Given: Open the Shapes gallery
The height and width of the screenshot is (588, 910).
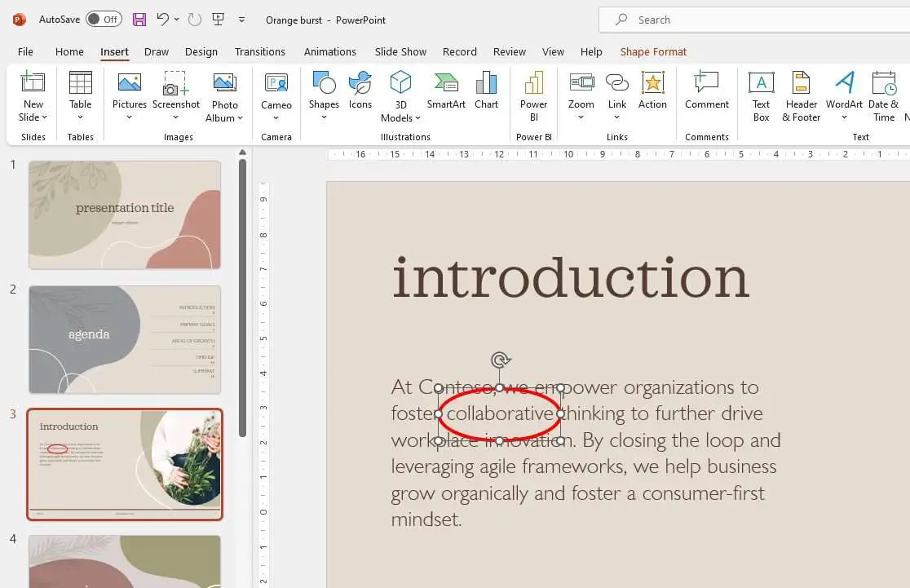Looking at the screenshot, I should pos(324,95).
